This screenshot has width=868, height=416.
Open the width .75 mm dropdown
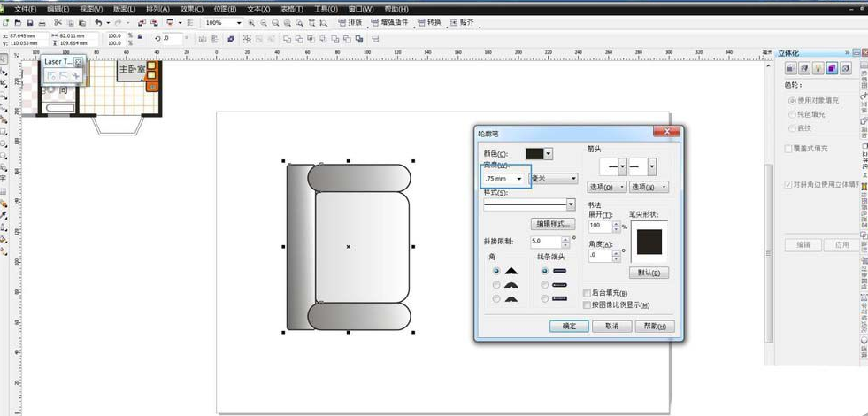(519, 179)
